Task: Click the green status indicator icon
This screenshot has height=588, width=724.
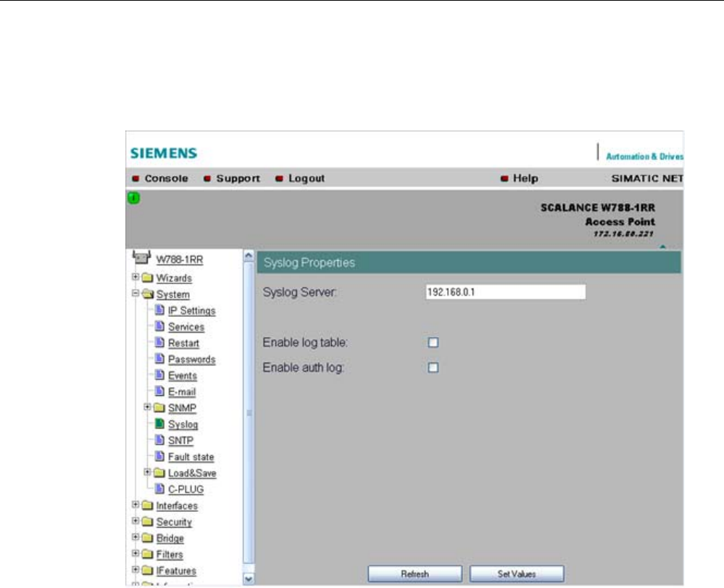Action: (x=133, y=198)
